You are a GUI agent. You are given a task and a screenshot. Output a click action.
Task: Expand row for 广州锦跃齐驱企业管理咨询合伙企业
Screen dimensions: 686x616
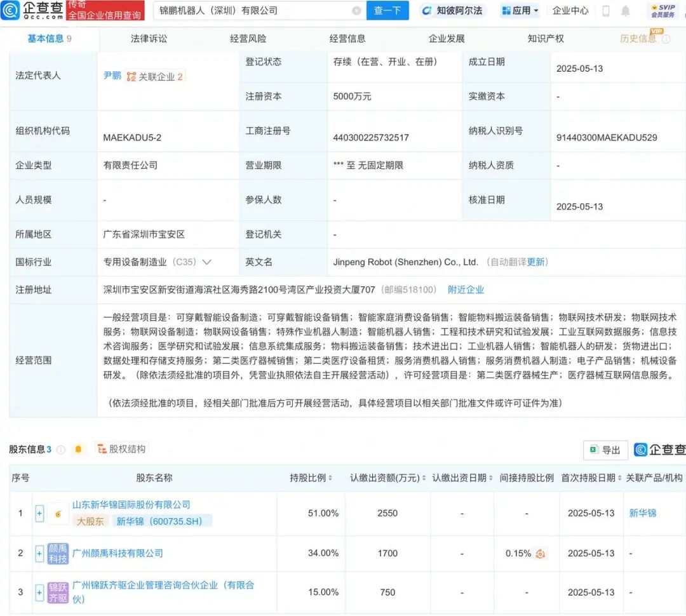[39, 593]
